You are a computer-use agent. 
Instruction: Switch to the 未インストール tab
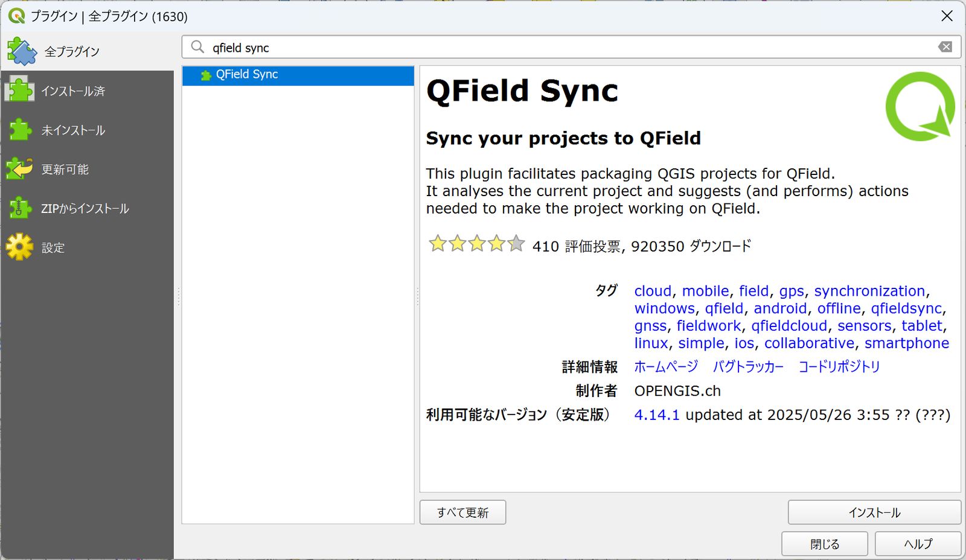pos(87,130)
